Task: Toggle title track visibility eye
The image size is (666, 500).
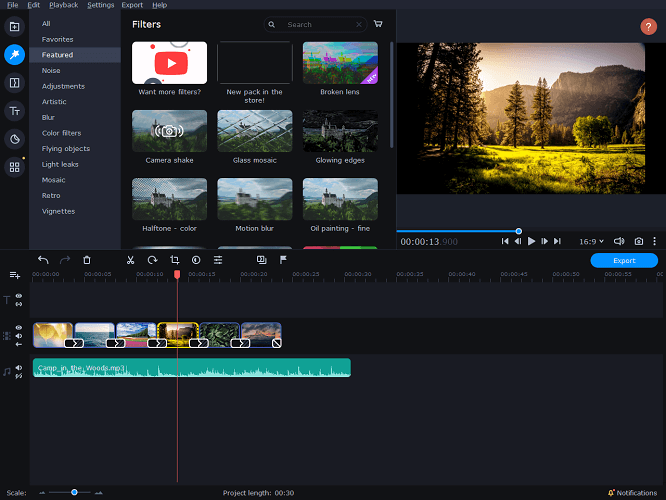Action: [19, 296]
